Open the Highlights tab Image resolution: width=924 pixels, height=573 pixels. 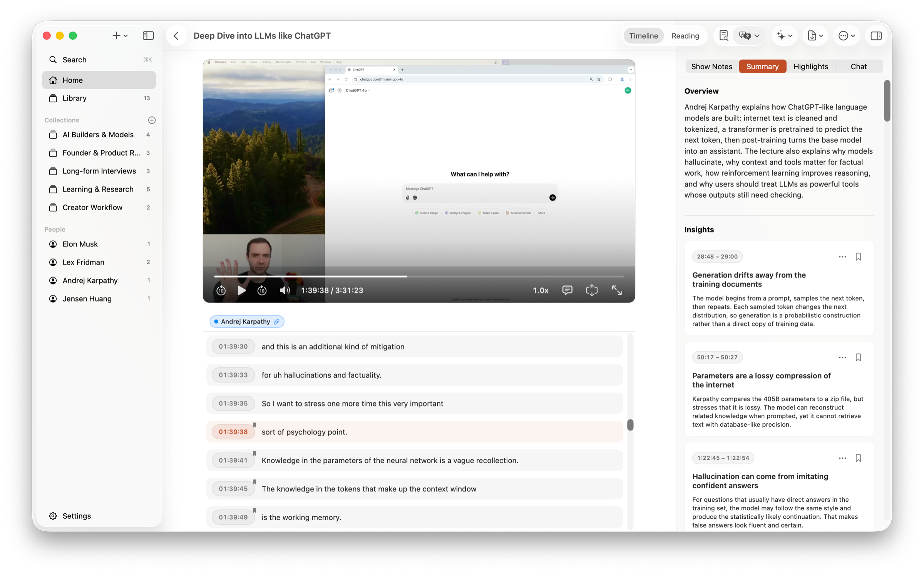point(810,66)
